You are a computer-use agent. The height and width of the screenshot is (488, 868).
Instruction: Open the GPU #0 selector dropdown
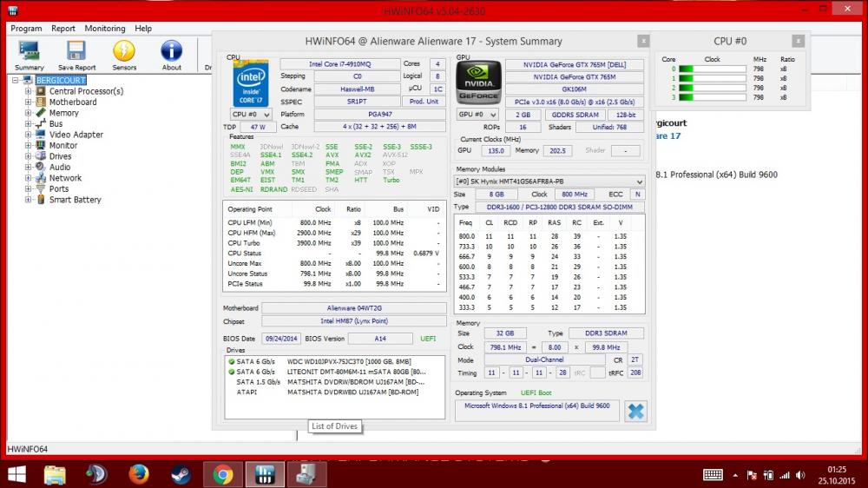pyautogui.click(x=477, y=115)
